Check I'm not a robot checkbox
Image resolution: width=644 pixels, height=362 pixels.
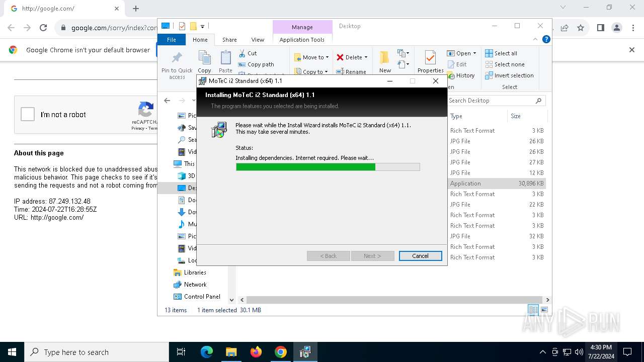pyautogui.click(x=28, y=115)
